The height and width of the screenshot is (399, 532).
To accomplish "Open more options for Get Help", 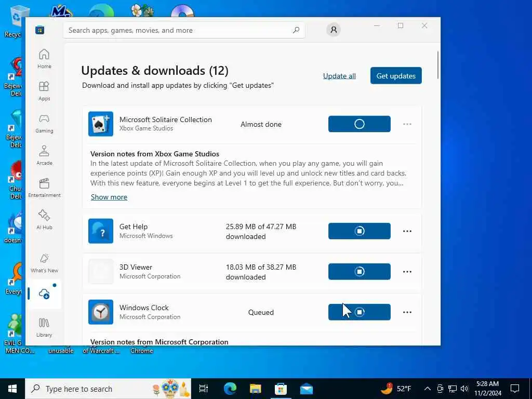I will click(x=407, y=231).
